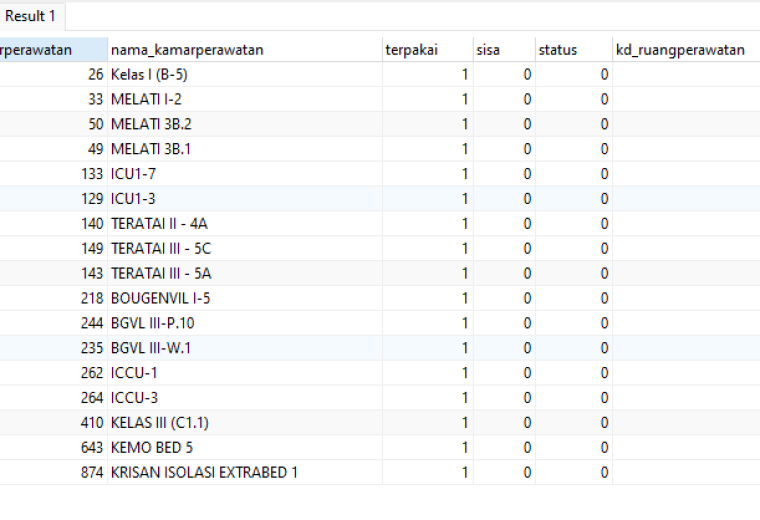Click the KRISAN ISOLASI EXTRABED 1 cell
760x520 pixels.
pyautogui.click(x=245, y=473)
